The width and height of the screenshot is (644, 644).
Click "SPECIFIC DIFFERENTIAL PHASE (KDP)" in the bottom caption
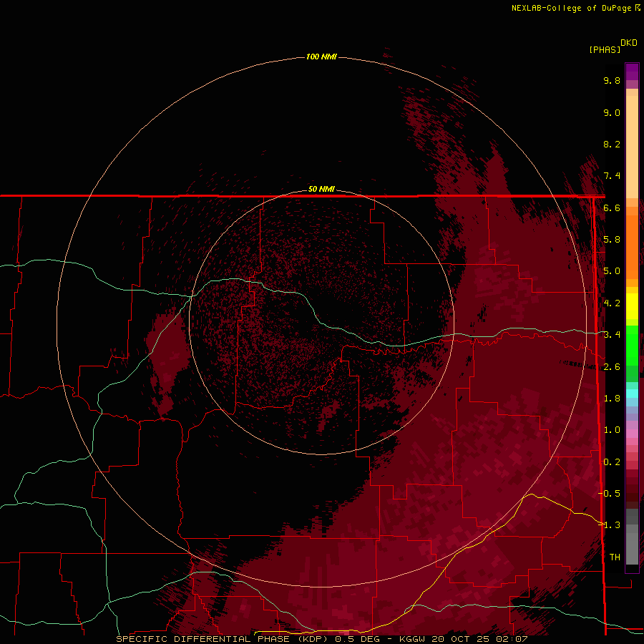[x=223, y=639]
